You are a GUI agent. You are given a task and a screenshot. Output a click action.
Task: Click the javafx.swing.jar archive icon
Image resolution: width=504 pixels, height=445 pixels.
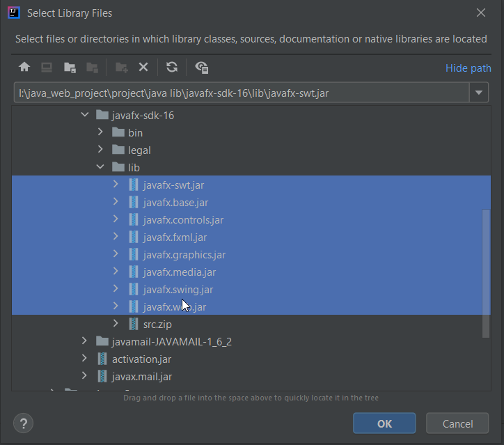(x=134, y=289)
